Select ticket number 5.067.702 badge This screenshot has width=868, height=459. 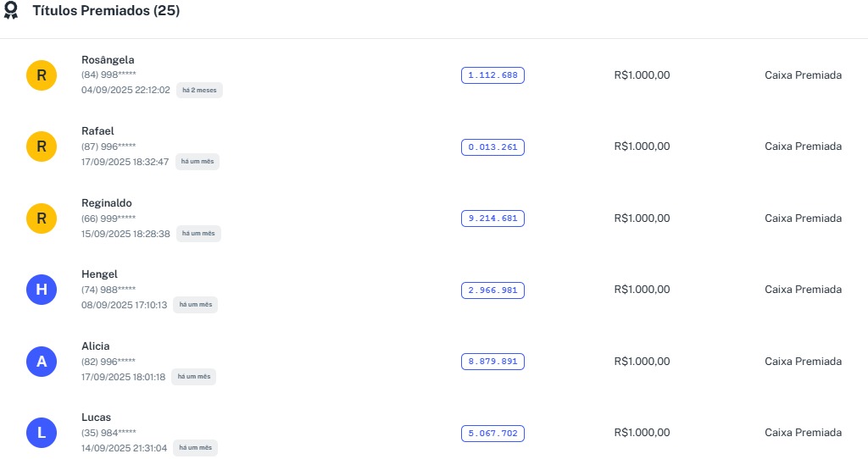(492, 434)
